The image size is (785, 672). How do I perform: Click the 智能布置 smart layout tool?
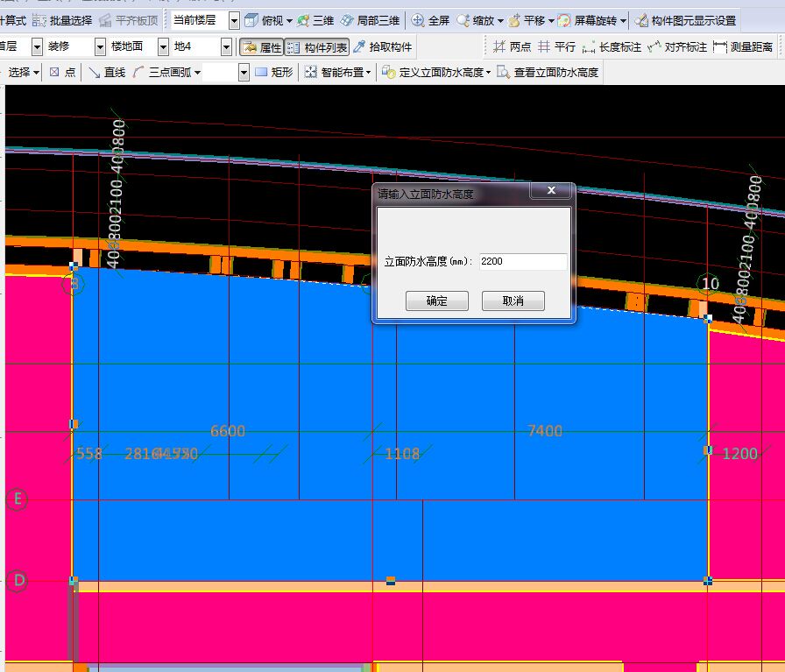(x=335, y=72)
